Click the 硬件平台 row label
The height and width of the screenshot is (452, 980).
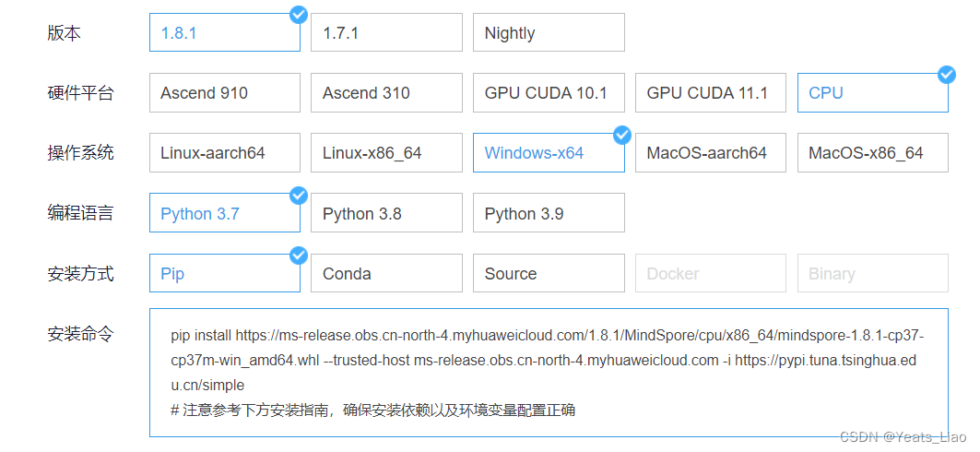point(80,93)
